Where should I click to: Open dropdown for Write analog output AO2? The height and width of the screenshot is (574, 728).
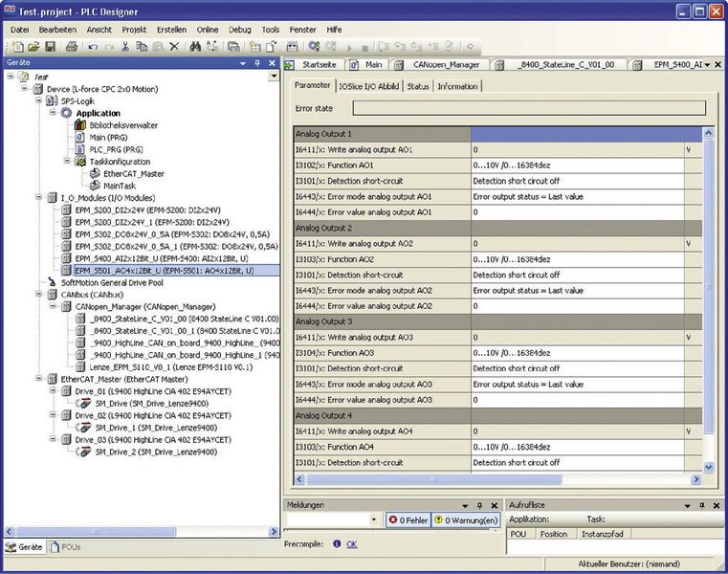coord(689,243)
